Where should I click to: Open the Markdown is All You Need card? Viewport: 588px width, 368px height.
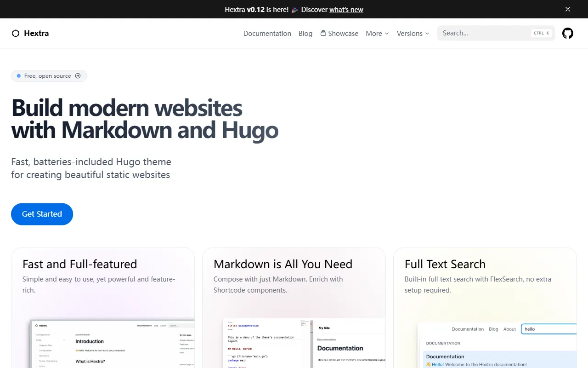coord(294,308)
